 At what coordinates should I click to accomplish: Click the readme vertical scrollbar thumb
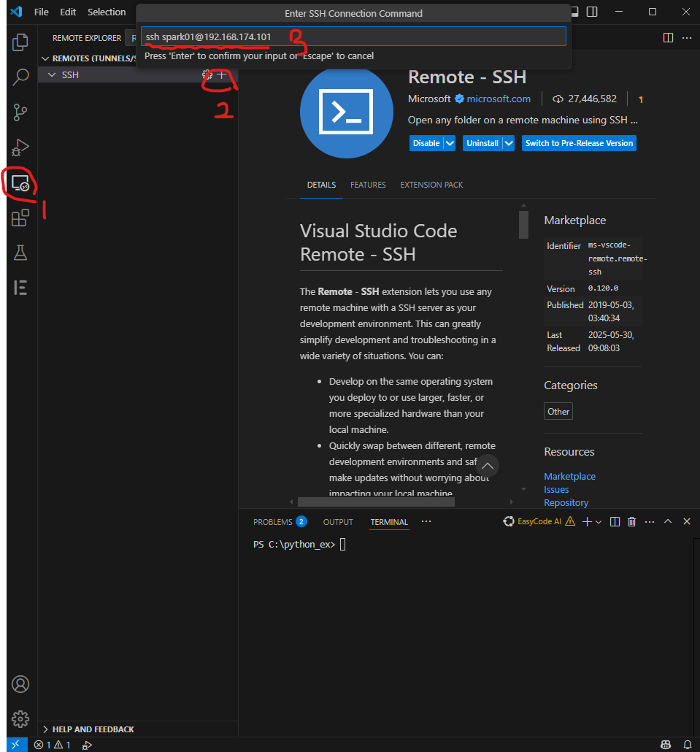point(523,224)
